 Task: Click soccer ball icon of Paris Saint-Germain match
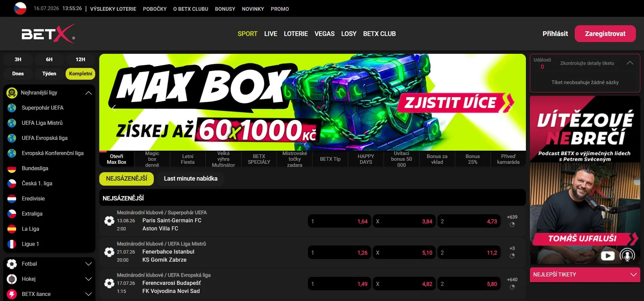tap(109, 221)
